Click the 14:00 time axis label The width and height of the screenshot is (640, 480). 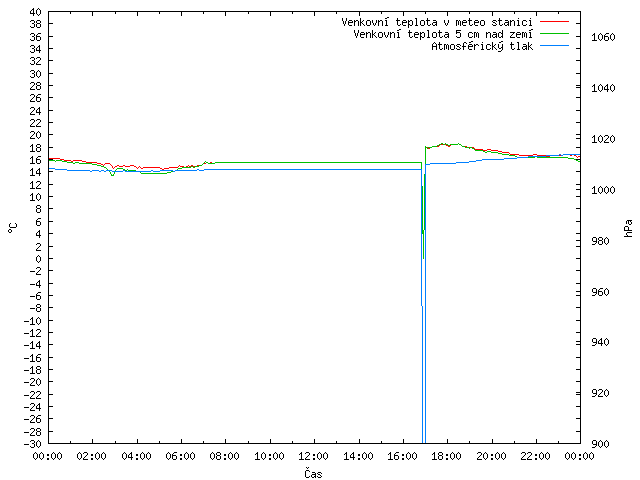point(358,456)
